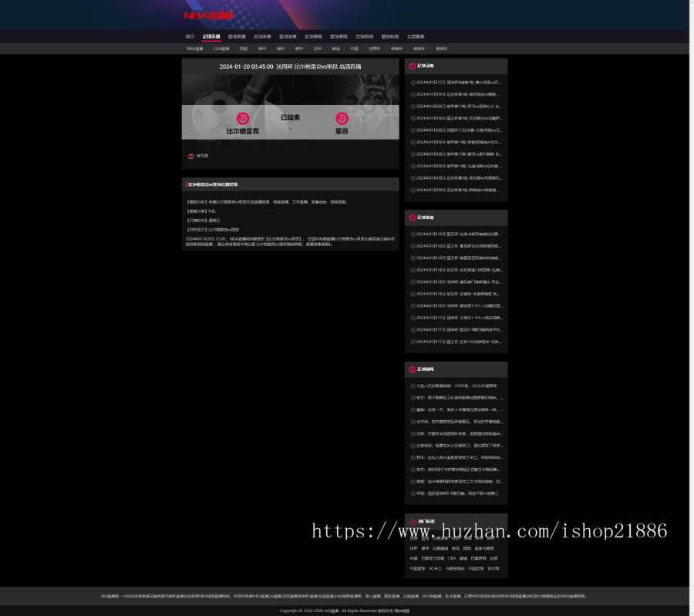694x616 pixels.
Task: Open the 网站地图 footer link
Action: coord(402,611)
